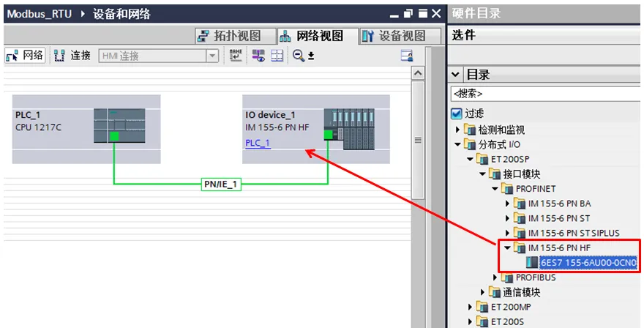The height and width of the screenshot is (328, 644).
Task: Click the IO device_1 green PROFINET port
Action: pos(328,135)
